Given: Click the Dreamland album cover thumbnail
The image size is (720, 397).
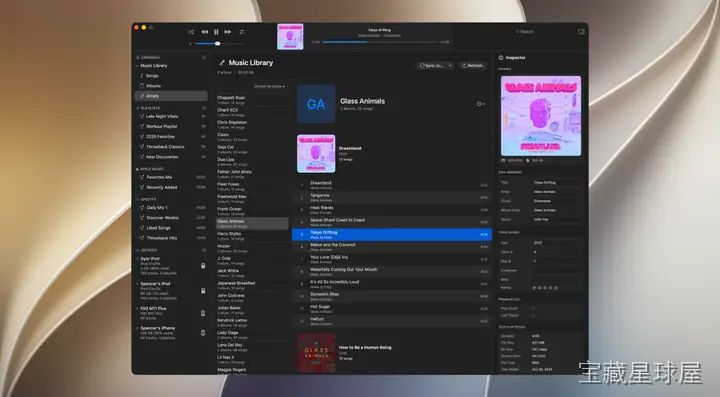Looking at the screenshot, I should pos(316,154).
